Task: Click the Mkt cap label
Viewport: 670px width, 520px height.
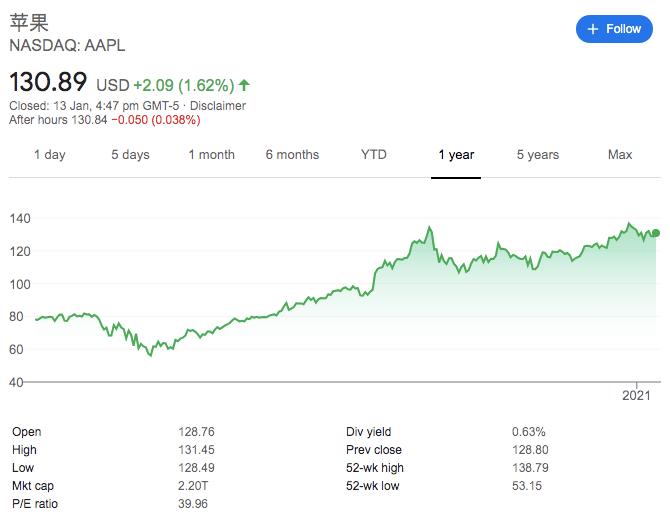Action: click(x=33, y=486)
